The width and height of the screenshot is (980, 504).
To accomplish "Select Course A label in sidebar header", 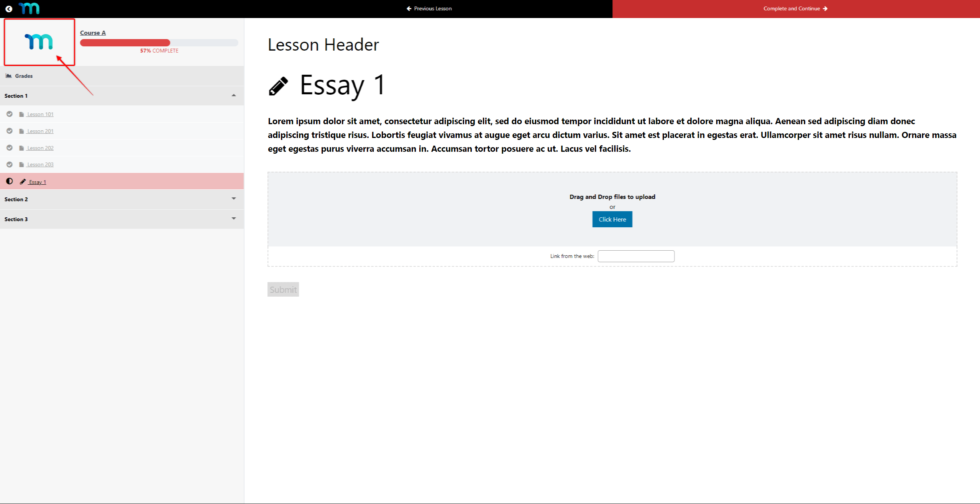I will (x=92, y=32).
